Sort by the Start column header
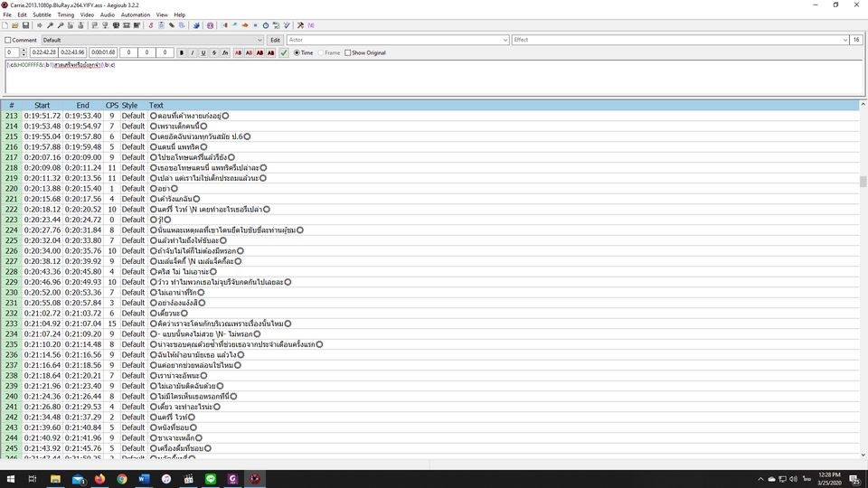The height and width of the screenshot is (488, 868). coord(42,105)
